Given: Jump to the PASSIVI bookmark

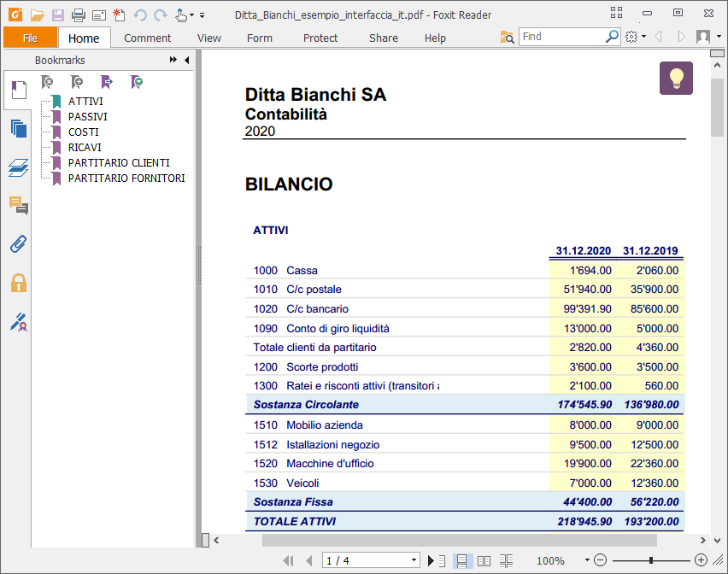Looking at the screenshot, I should point(88,116).
